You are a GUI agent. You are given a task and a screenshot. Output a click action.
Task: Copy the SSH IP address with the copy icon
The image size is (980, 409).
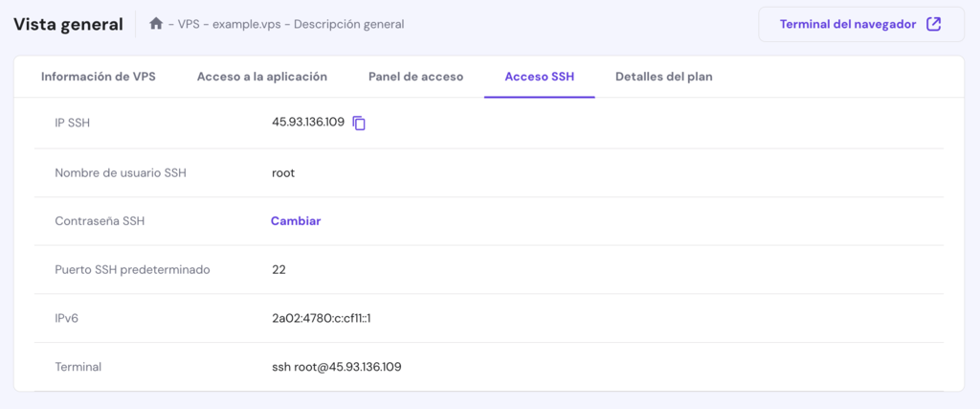[359, 123]
